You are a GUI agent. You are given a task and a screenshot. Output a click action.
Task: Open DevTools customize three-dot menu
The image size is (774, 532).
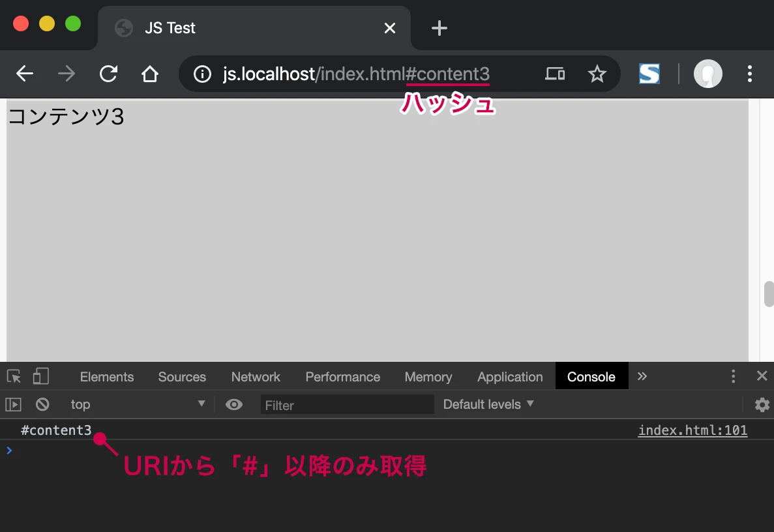point(733,377)
